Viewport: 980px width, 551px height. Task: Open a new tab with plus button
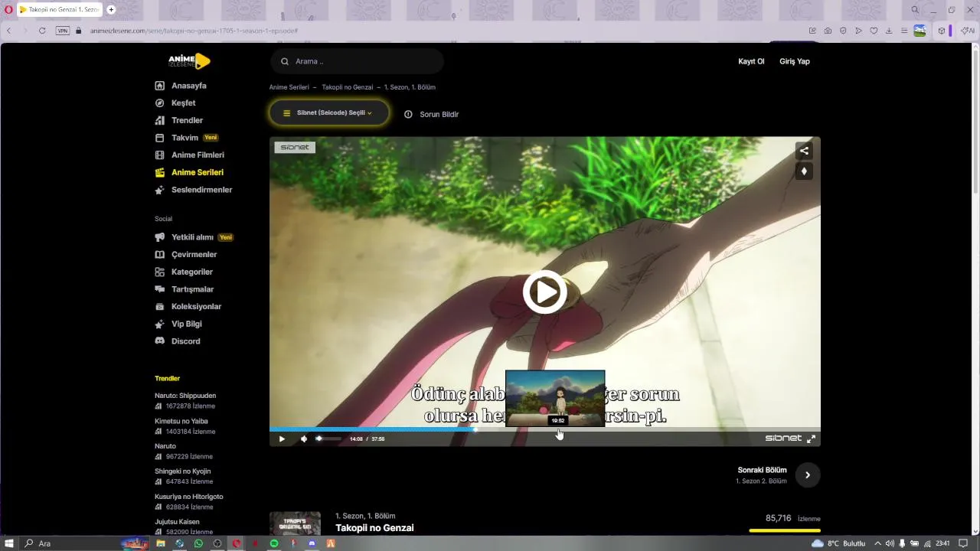point(111,10)
